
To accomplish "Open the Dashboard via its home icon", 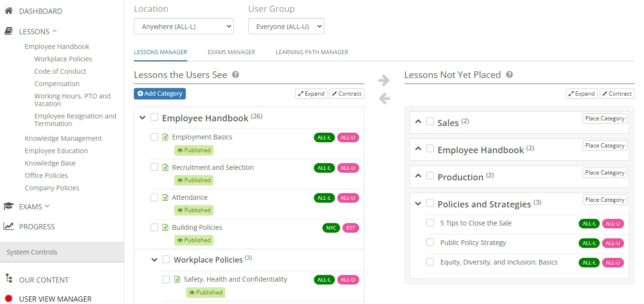I will [x=10, y=10].
